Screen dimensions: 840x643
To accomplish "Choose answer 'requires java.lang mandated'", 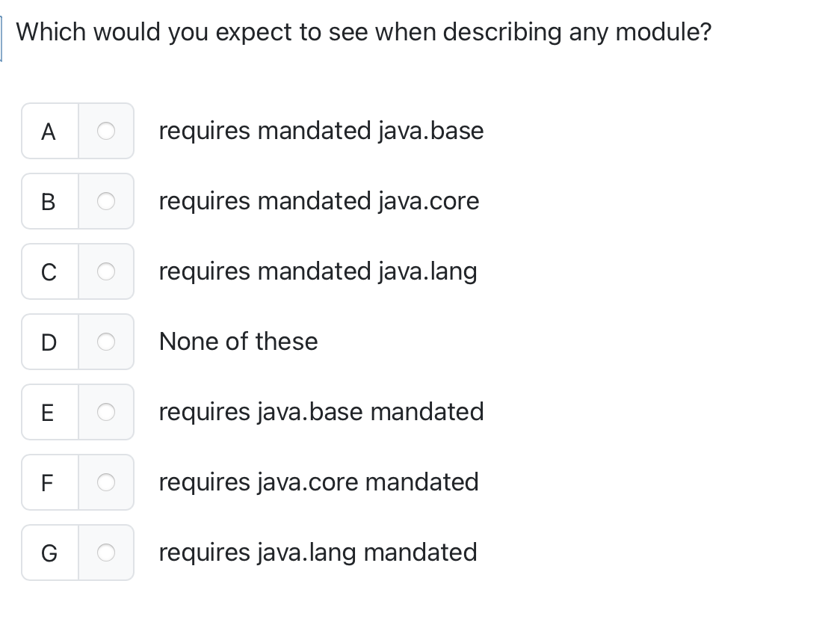I will (x=318, y=553).
